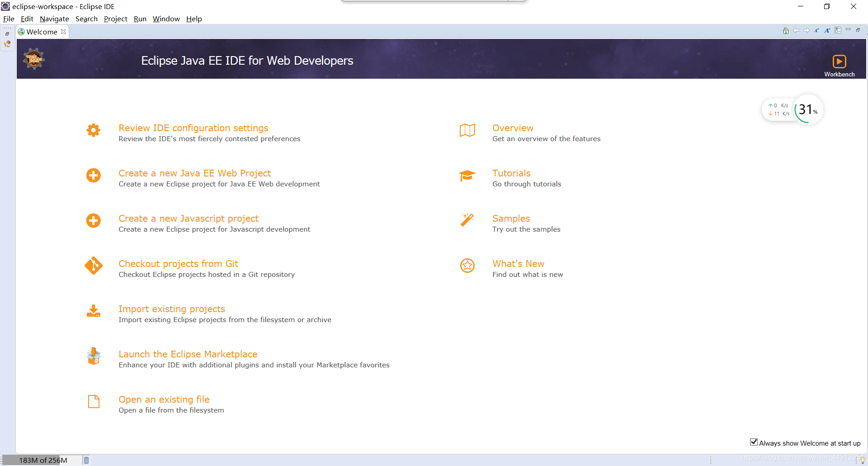The height and width of the screenshot is (466, 868).
Task: Open the Customize page checklist icon
Action: coord(838,30)
